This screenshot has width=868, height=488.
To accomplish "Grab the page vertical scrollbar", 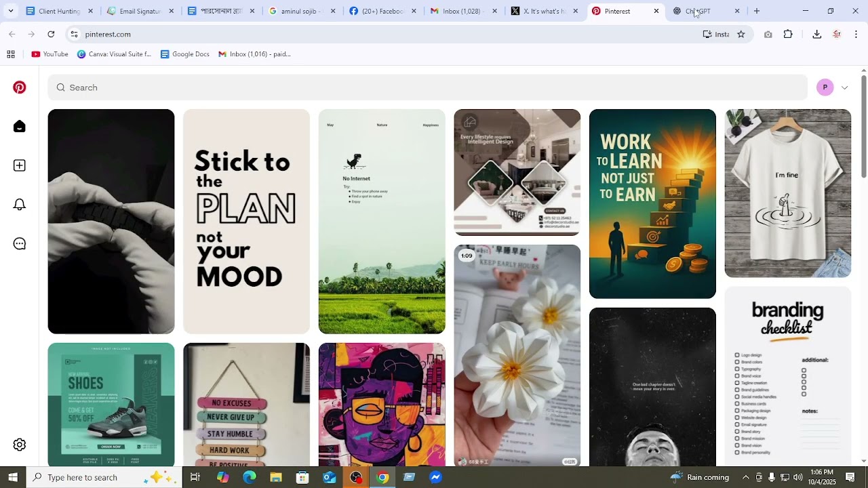I will [x=864, y=125].
